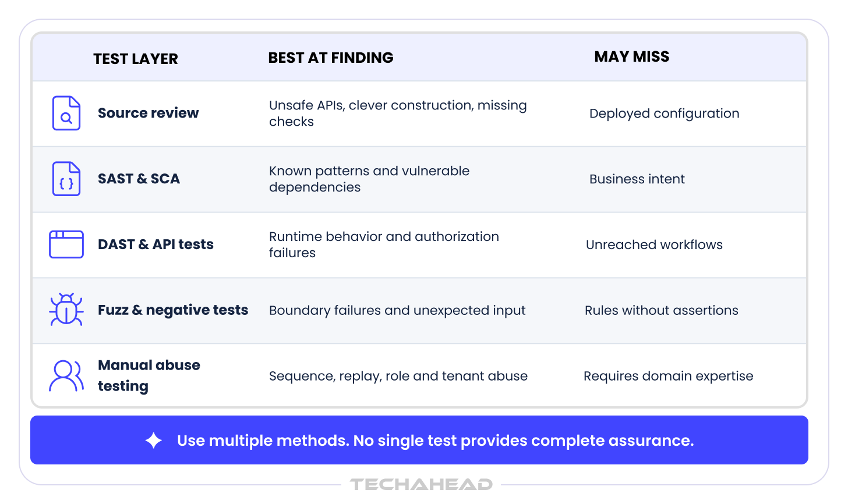Select the MAY MISS column header
The image size is (848, 504).
point(632,56)
